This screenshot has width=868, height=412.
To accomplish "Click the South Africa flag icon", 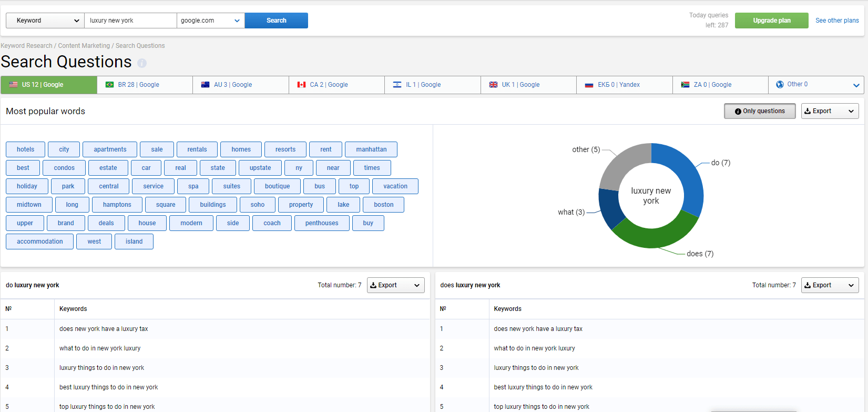I will click(x=685, y=85).
